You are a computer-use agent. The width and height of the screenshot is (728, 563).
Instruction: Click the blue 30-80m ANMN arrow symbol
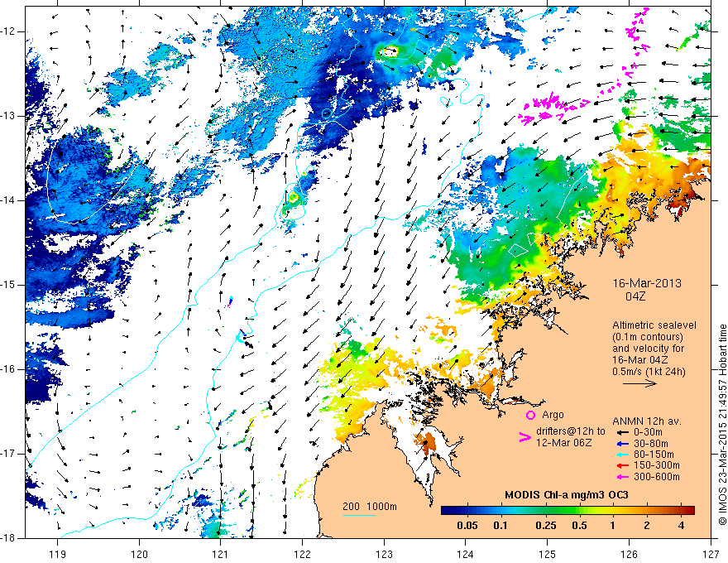point(622,444)
